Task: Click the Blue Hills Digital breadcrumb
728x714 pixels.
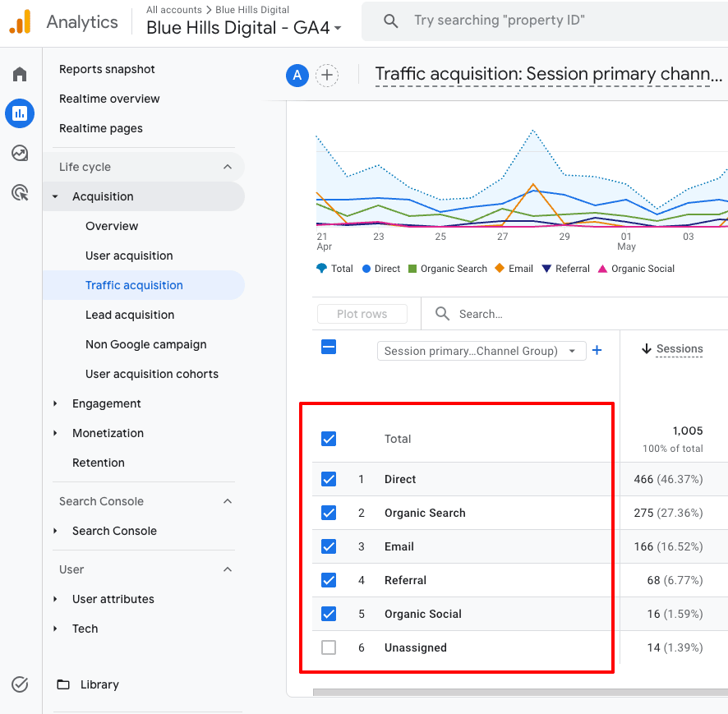Action: click(252, 10)
